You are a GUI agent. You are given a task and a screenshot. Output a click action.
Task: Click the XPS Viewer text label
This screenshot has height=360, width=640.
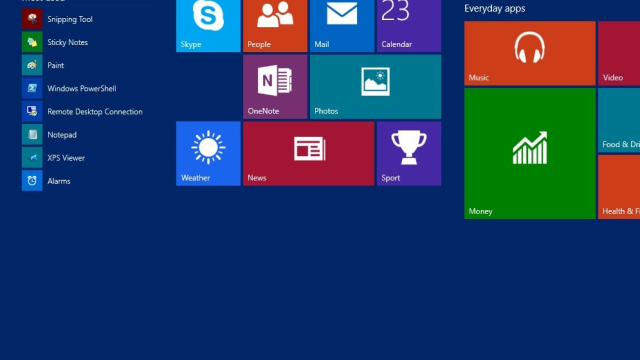point(66,158)
